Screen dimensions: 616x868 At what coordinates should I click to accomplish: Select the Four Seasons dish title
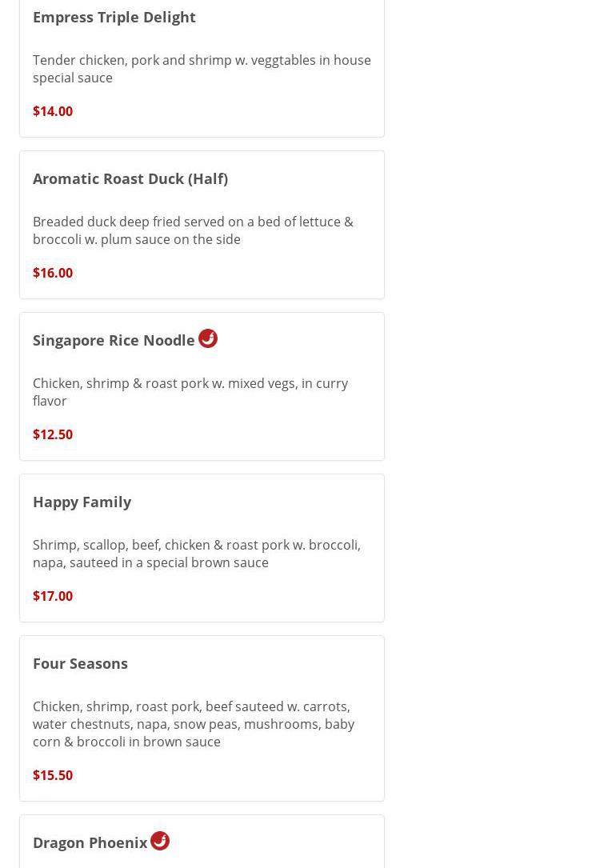(80, 663)
